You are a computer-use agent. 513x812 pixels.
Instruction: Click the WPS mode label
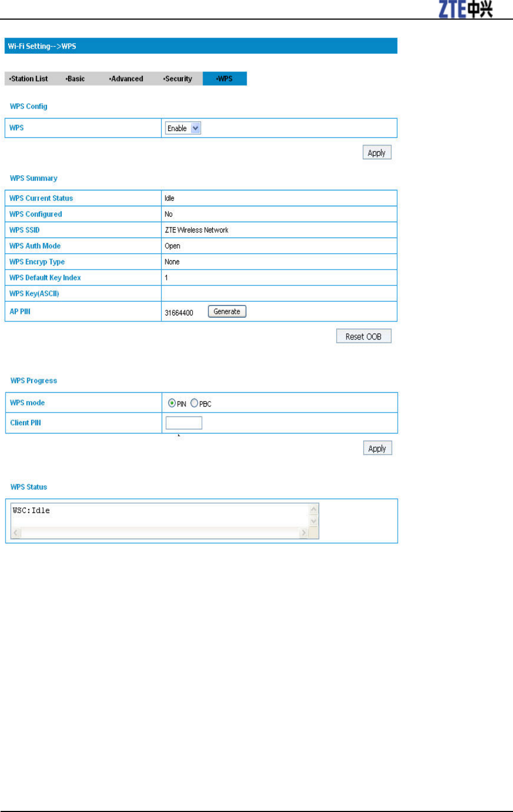pos(27,403)
